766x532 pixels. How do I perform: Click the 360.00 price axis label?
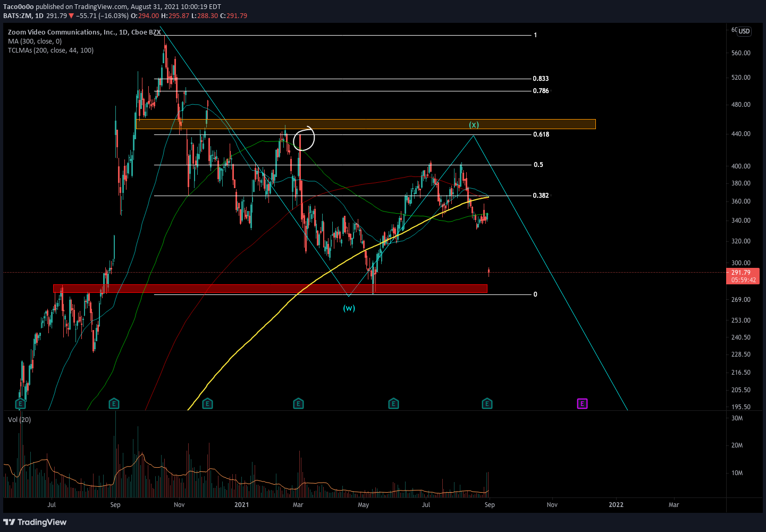tap(741, 201)
